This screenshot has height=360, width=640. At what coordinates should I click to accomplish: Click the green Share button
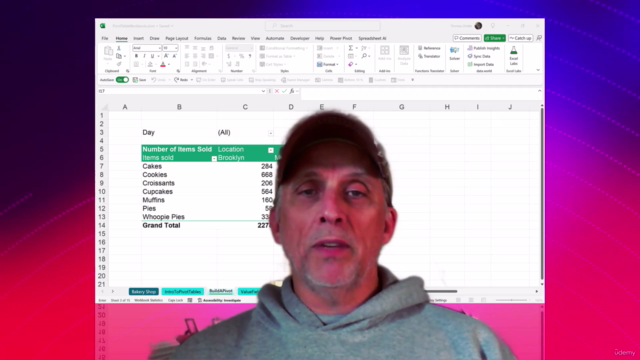pyautogui.click(x=495, y=38)
